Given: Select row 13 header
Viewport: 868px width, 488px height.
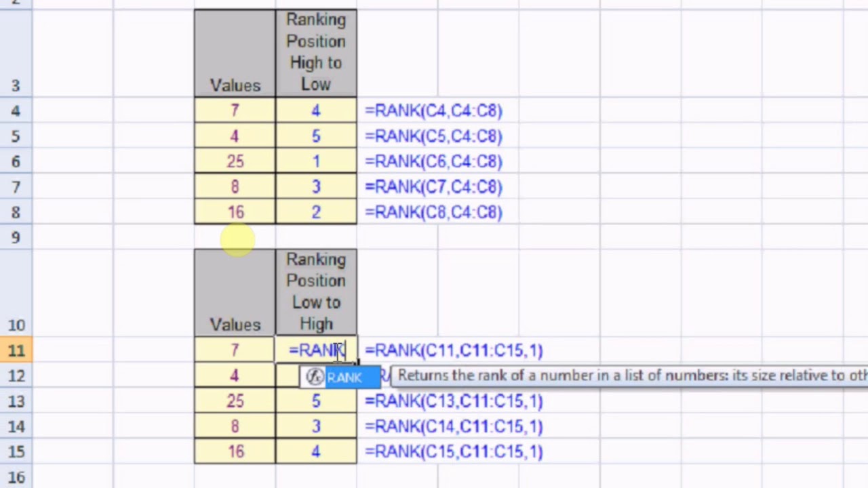Looking at the screenshot, I should point(16,401).
